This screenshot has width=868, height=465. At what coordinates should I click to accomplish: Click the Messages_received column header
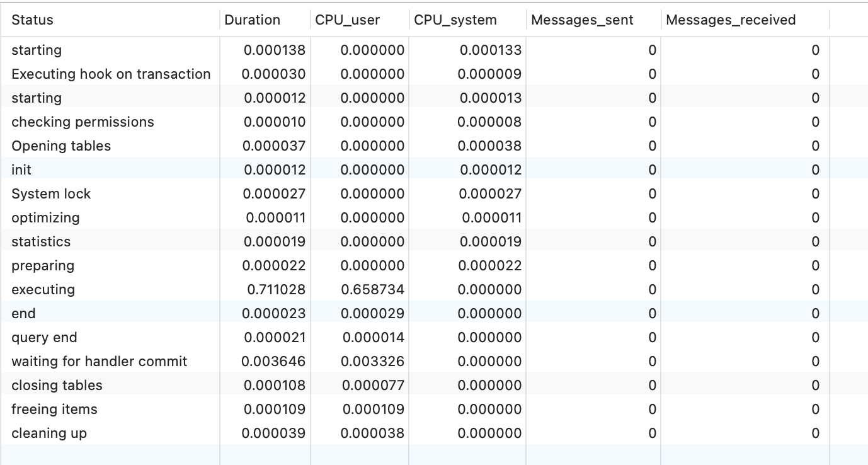[x=731, y=20]
